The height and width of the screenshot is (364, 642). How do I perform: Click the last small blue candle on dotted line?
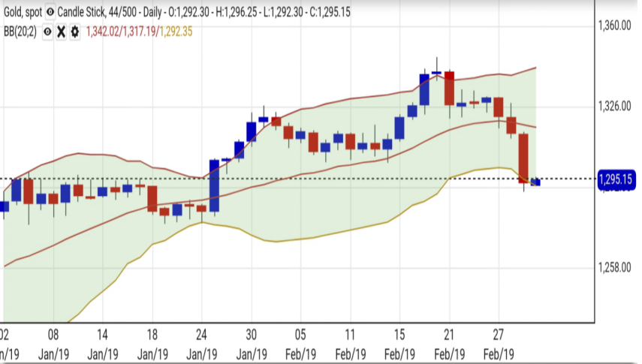(x=535, y=182)
